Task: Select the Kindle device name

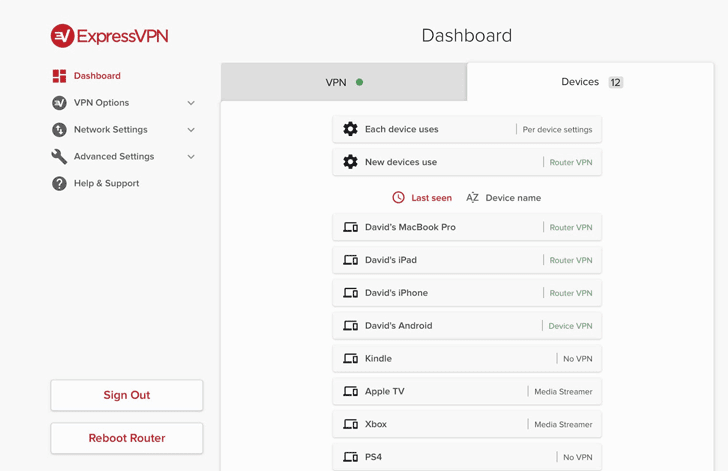Action: pos(378,359)
